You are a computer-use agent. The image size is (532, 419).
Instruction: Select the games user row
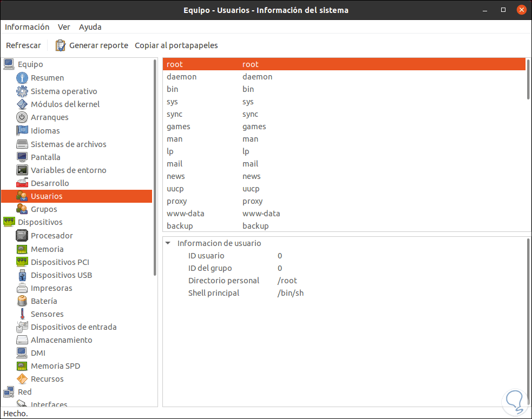click(344, 127)
